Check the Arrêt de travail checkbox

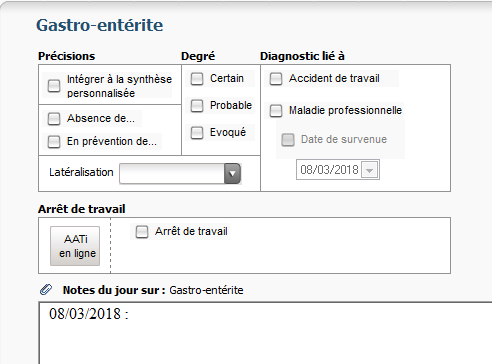click(142, 232)
